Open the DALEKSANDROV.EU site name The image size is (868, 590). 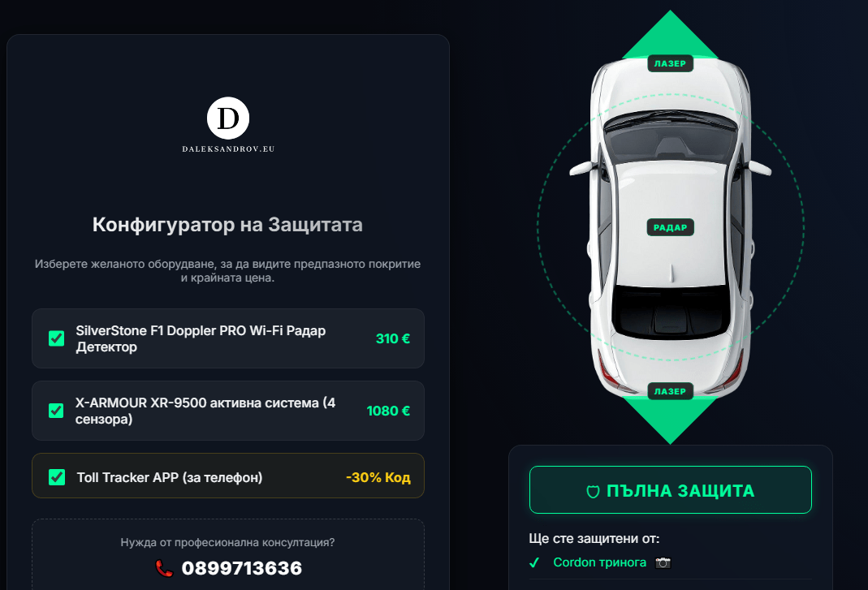pos(229,149)
